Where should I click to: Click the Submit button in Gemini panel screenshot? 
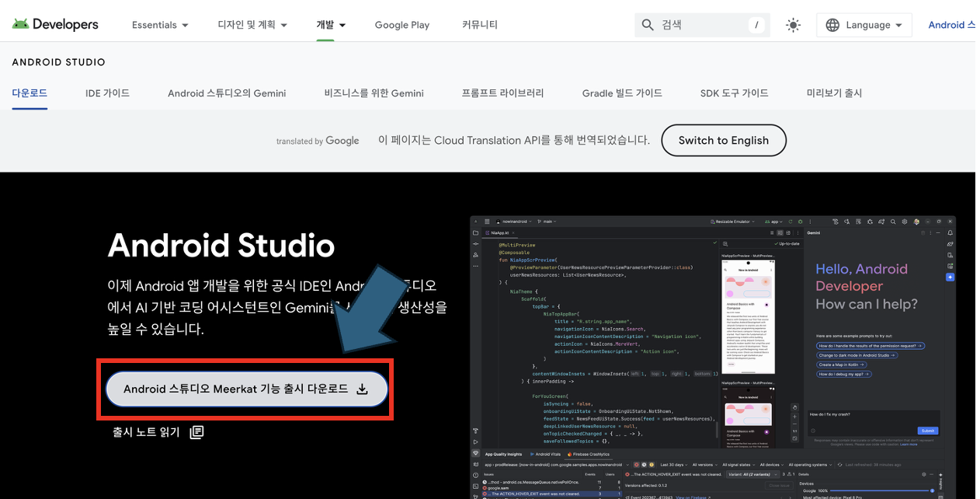point(926,430)
